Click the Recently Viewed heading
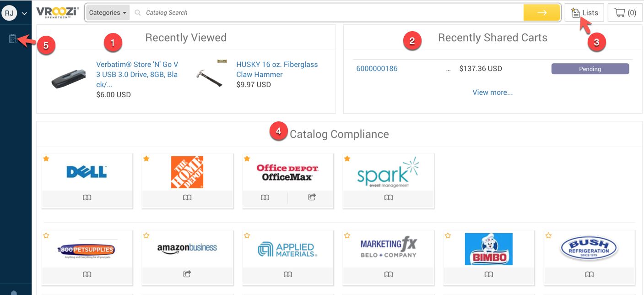Screen dimensions: 644x295 point(186,38)
